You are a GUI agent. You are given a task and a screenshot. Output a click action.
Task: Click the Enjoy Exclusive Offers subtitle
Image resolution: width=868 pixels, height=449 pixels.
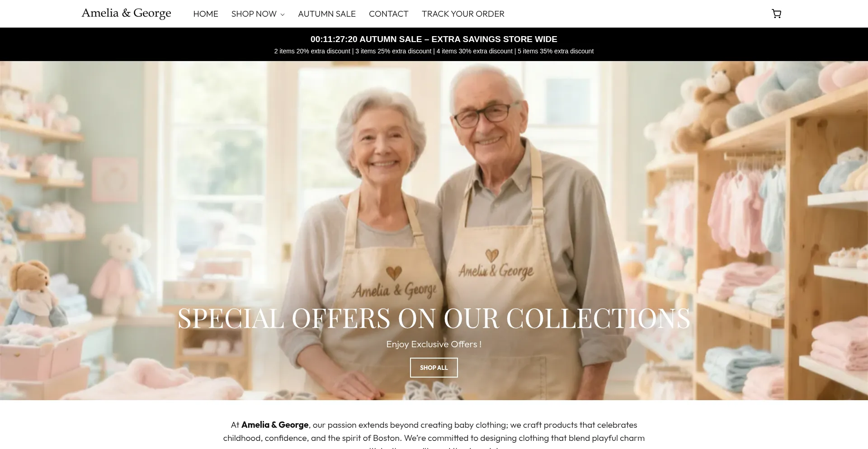(x=434, y=344)
